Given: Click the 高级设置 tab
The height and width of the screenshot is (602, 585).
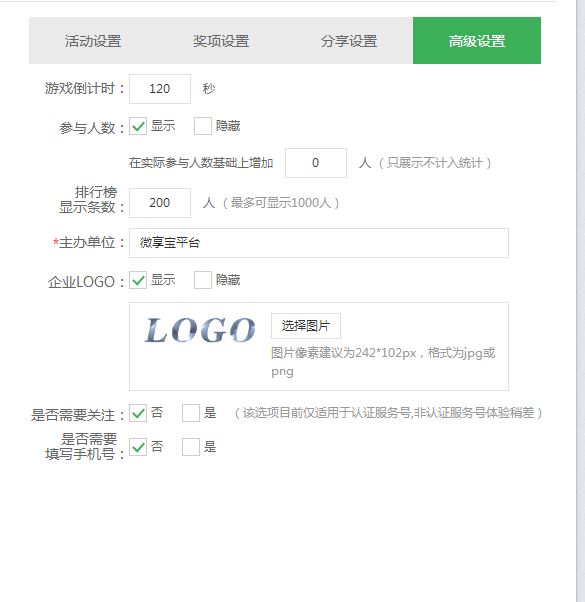Looking at the screenshot, I should [477, 41].
